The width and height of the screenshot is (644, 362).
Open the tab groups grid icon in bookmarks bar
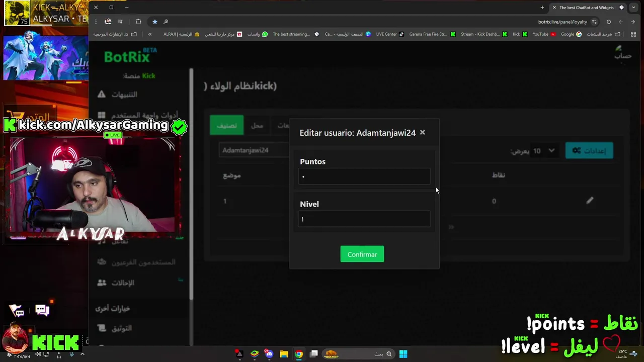632,34
